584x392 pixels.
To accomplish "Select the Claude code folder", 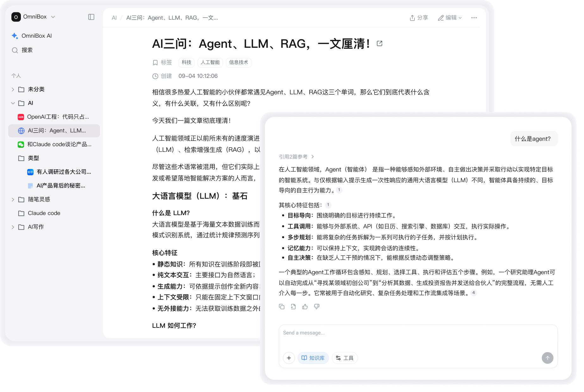I will pyautogui.click(x=44, y=213).
